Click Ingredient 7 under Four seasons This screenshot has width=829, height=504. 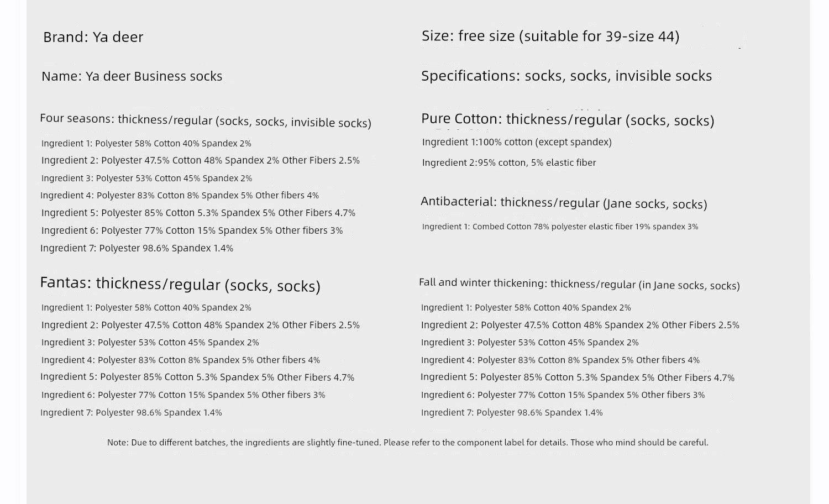coord(137,248)
